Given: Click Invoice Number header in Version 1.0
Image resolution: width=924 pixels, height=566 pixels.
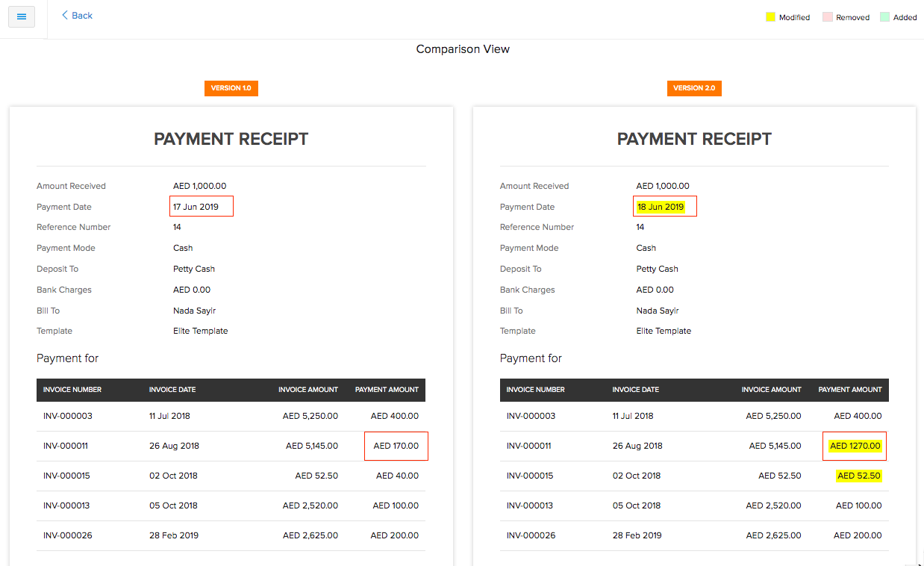Looking at the screenshot, I should click(x=72, y=390).
